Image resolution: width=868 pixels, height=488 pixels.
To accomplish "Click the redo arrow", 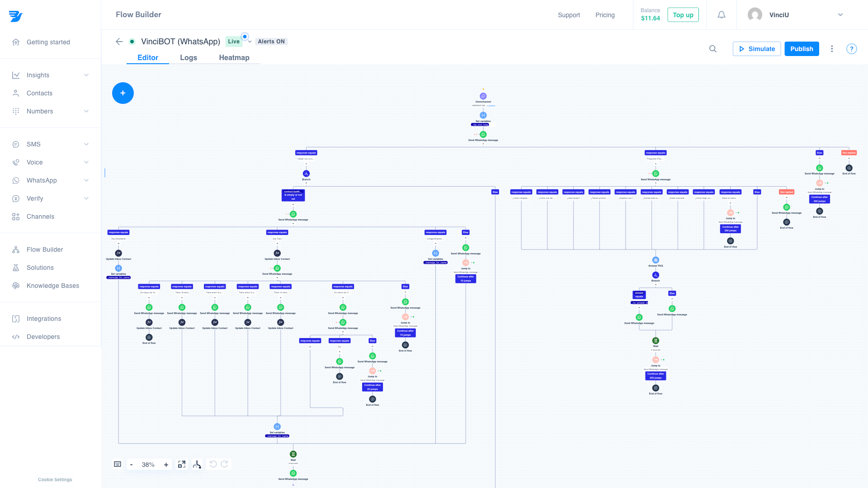I will click(224, 464).
